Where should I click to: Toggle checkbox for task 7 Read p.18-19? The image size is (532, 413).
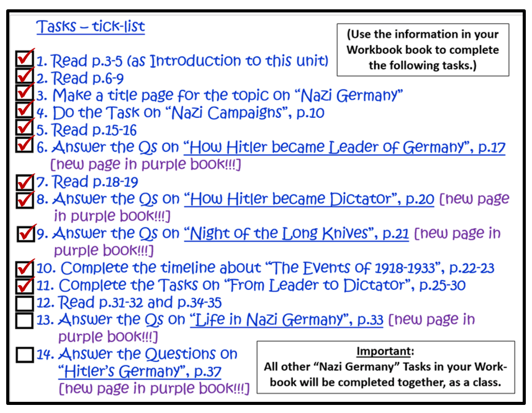click(x=25, y=182)
